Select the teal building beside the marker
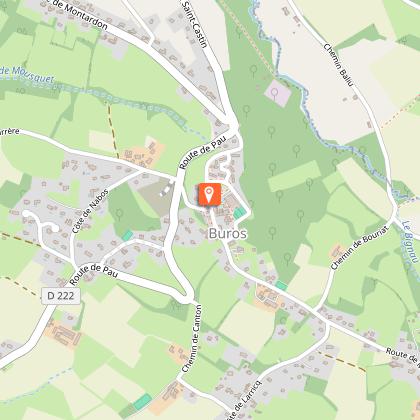The image size is (420, 420). pos(240,213)
